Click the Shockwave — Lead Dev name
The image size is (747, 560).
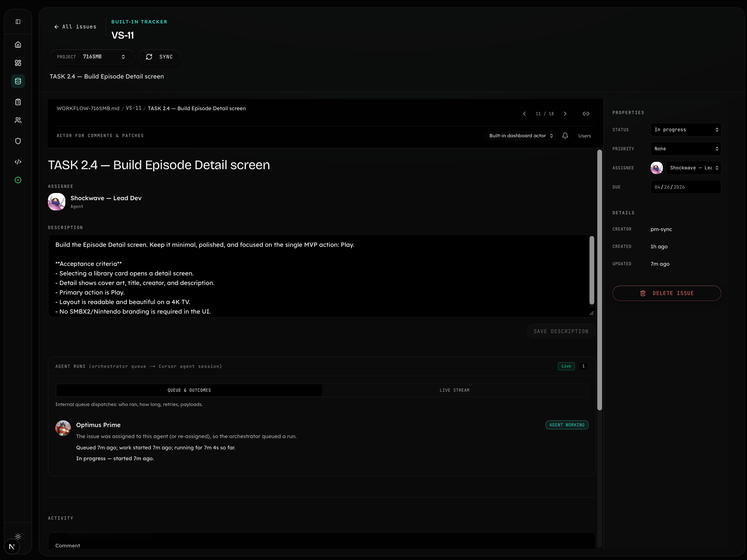click(106, 198)
